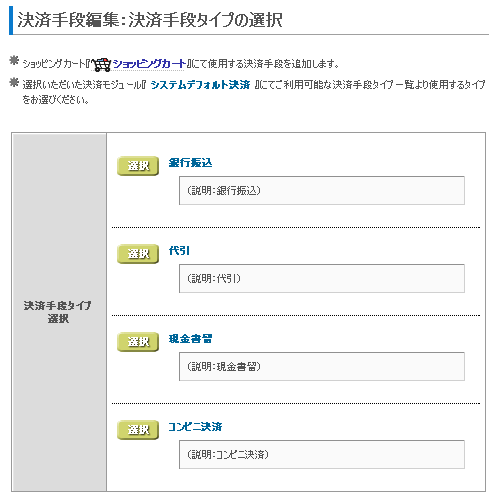Click the 説明:コンビニ決済 description box
500x500 pixels.
pos(322,454)
